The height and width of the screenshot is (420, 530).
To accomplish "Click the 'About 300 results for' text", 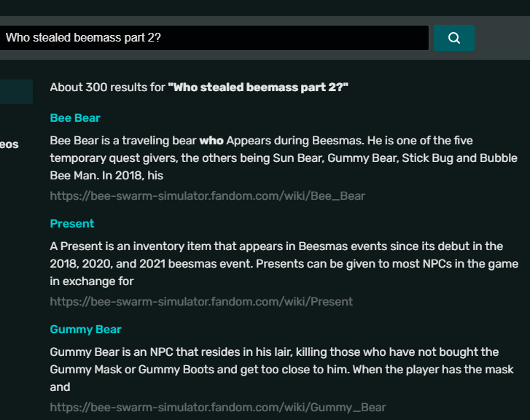I will point(107,87).
